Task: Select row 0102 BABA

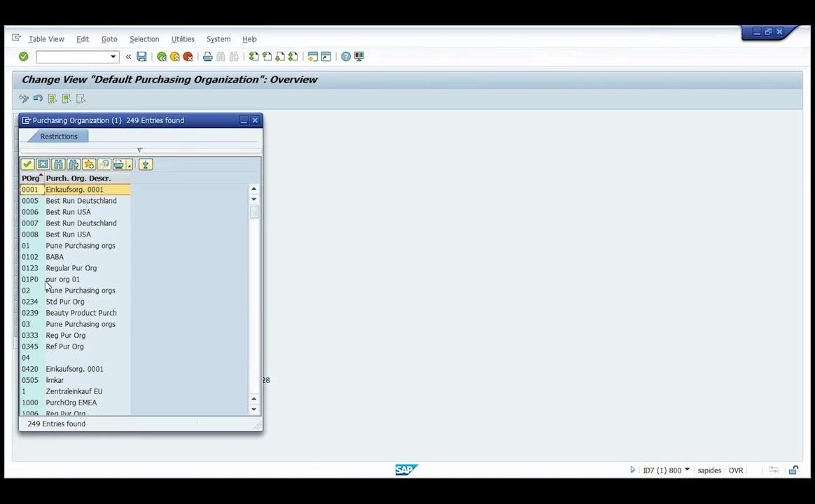Action: click(75, 257)
